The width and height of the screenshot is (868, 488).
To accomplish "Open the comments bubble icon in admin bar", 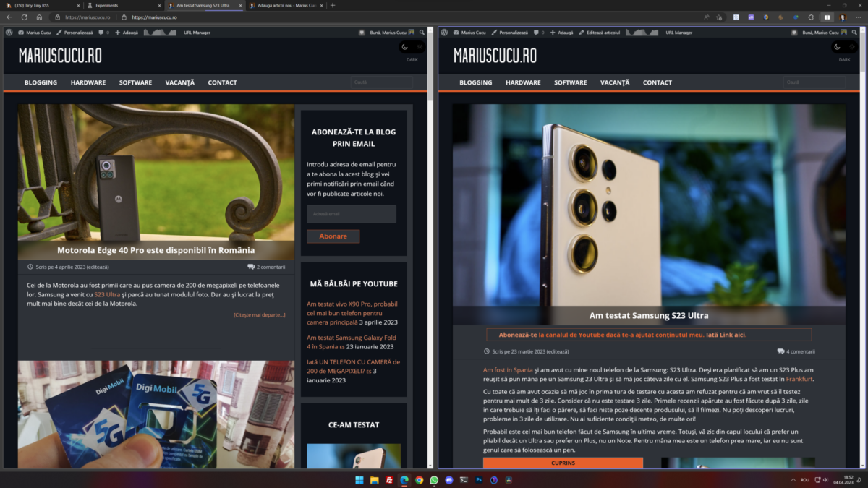I will (101, 32).
